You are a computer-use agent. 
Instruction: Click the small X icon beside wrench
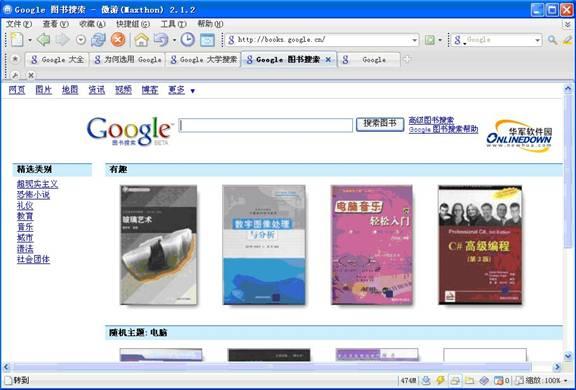click(31, 75)
